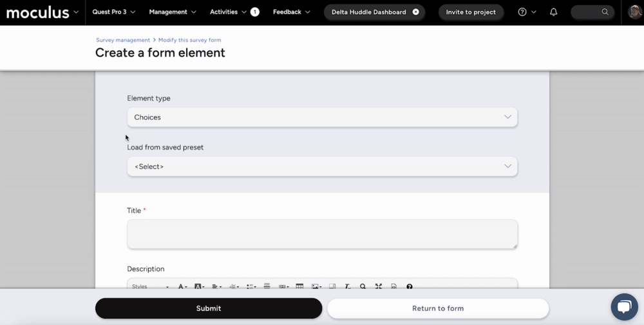This screenshot has height=325, width=644.
Task: Open the Load from saved preset dropdown
Action: click(322, 166)
